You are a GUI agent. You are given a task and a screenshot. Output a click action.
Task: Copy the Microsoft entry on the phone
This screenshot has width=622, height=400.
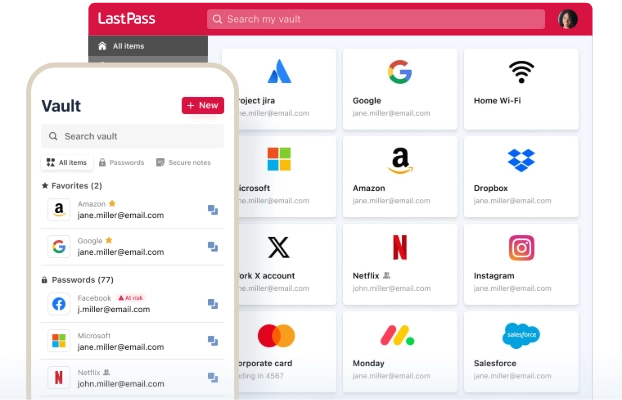[213, 340]
